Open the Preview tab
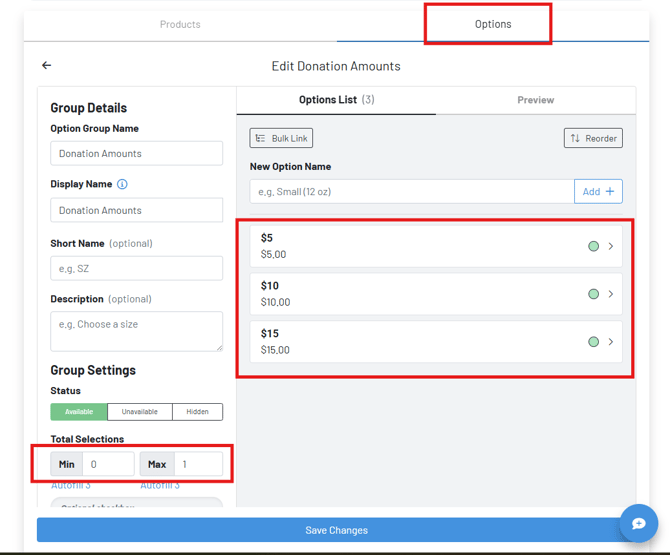Viewport: 670px width, 555px height. (535, 100)
